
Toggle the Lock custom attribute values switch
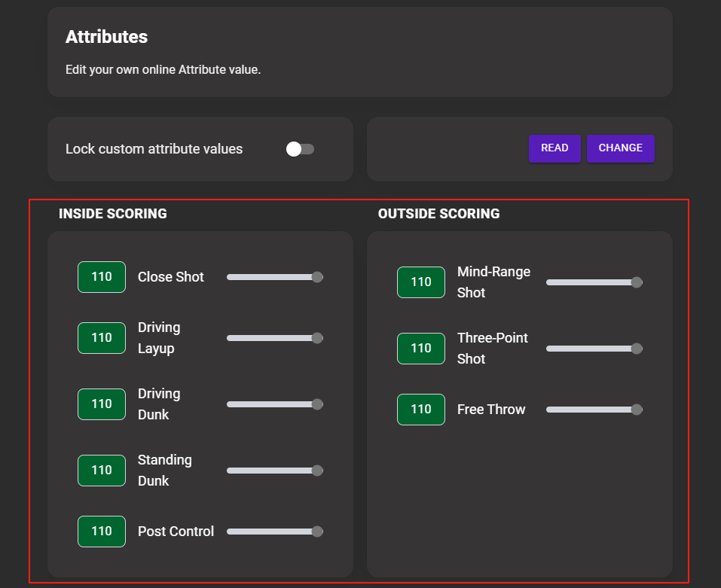click(x=300, y=149)
